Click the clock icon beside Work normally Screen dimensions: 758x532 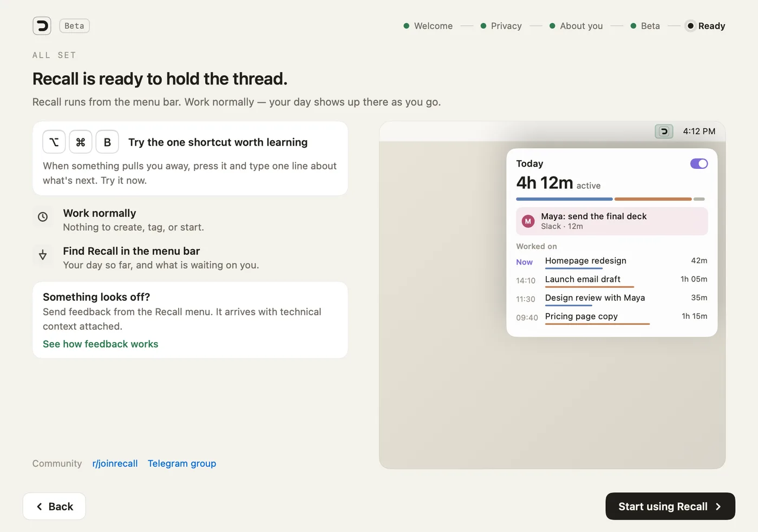[43, 217]
